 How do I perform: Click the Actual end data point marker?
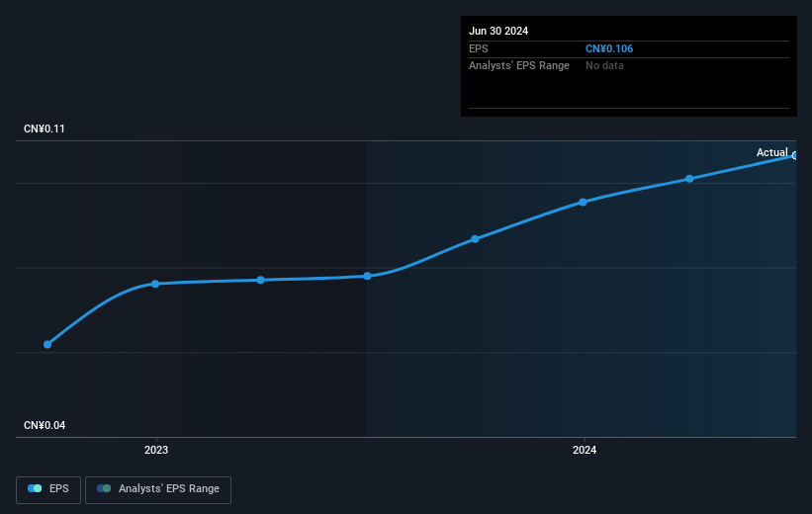pyautogui.click(x=795, y=155)
